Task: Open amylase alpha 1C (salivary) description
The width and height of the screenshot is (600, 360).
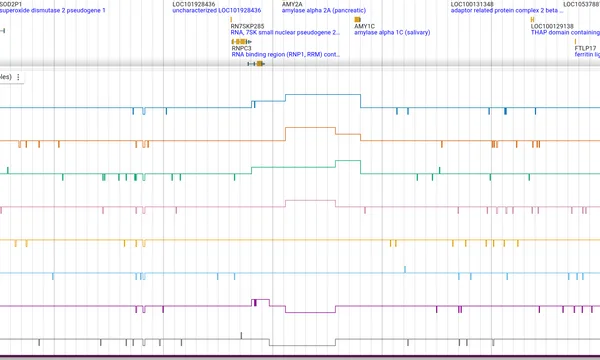Action: [392, 33]
